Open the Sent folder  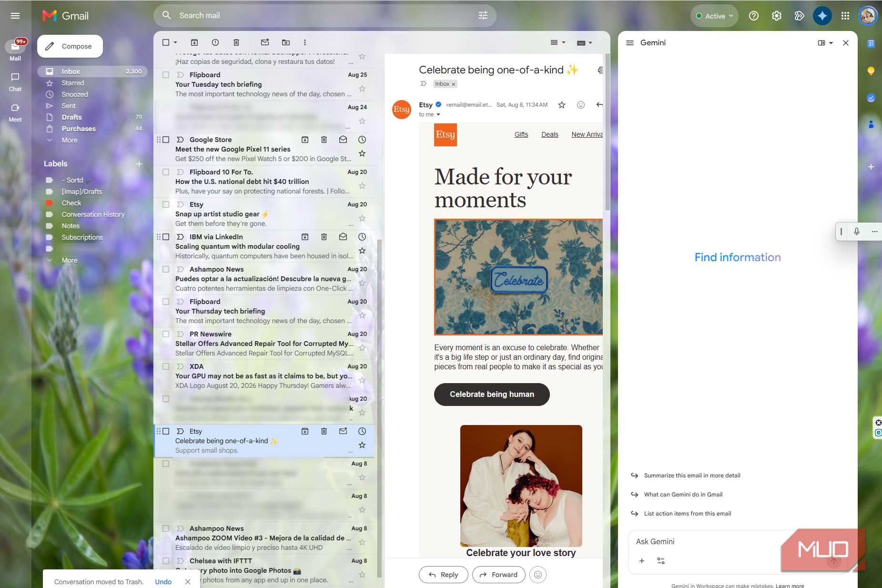93,106
